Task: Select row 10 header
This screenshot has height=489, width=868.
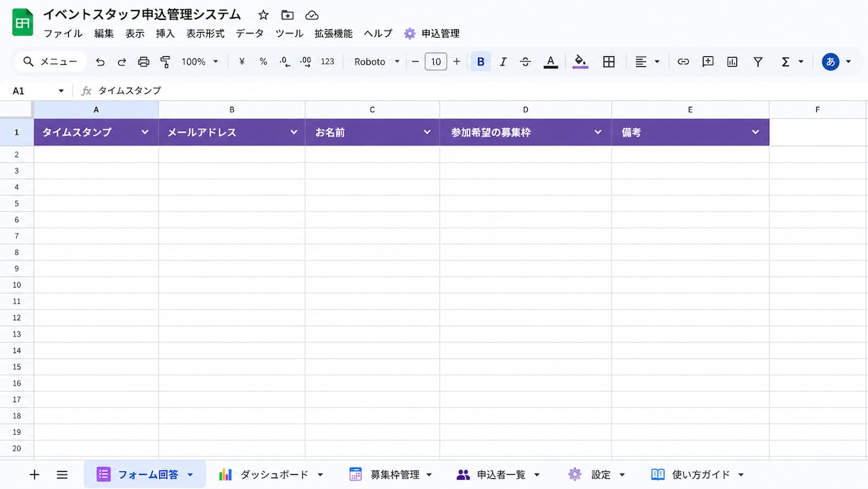Action: pyautogui.click(x=16, y=285)
